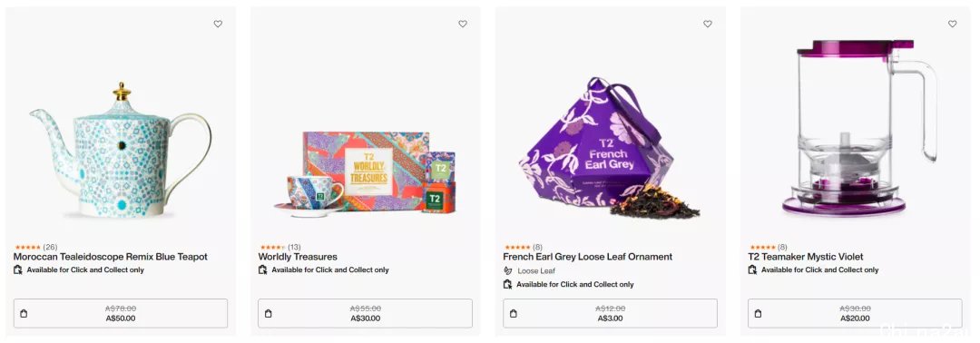Viewport: 980px width, 343px height.
Task: Open Worldly Treasures product title link
Action: pos(298,257)
